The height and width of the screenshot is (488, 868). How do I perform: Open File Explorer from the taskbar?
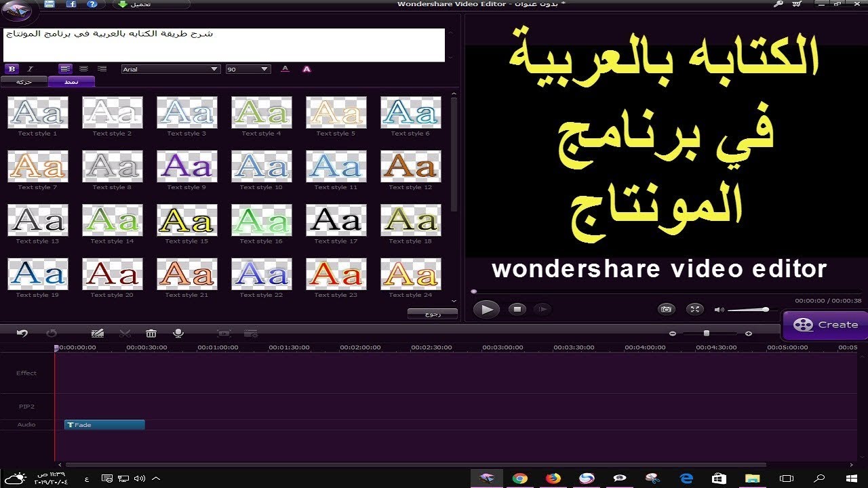tap(753, 479)
